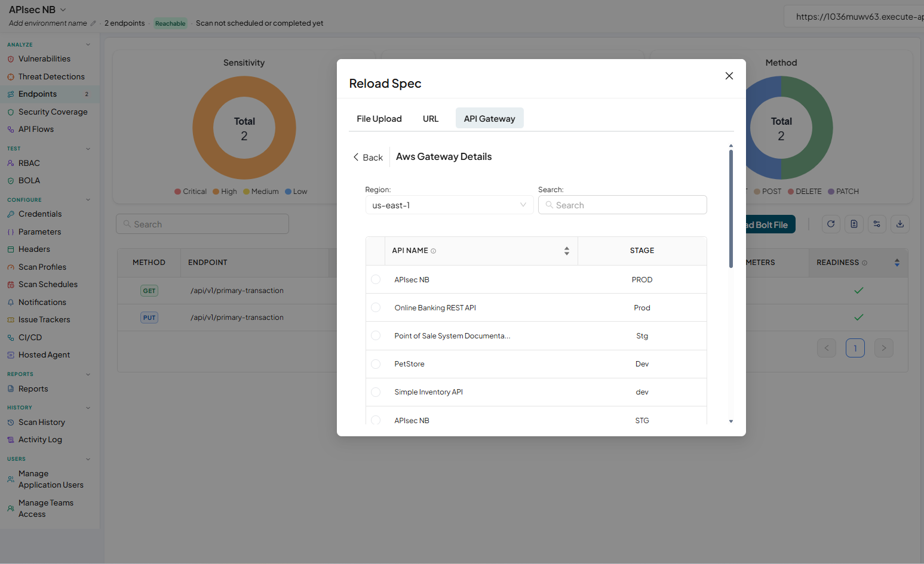Viewport: 924px width, 564px height.
Task: Click Back in Aws Gateway Details
Action: 368,158
